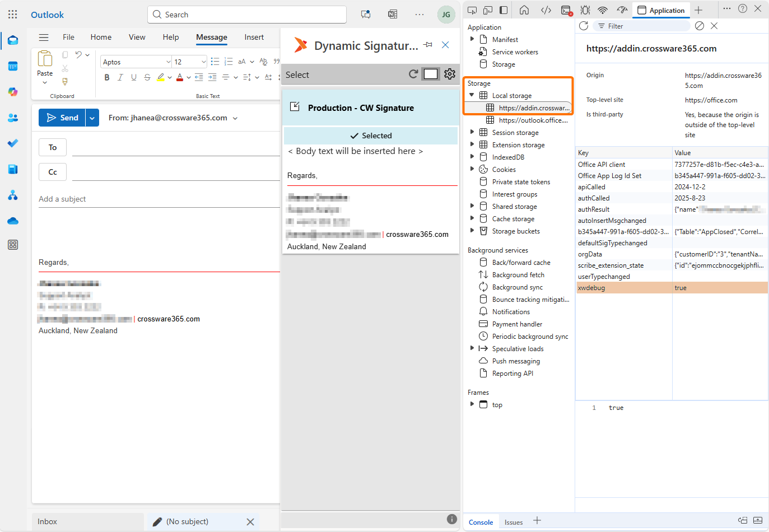Open the Issues tab in DevTools drawer
This screenshot has width=769, height=532.
[x=513, y=522]
